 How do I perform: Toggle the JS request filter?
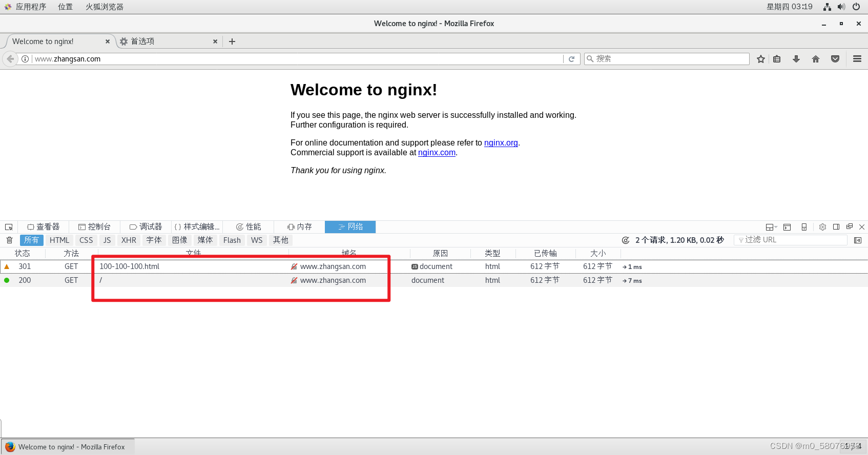point(107,240)
